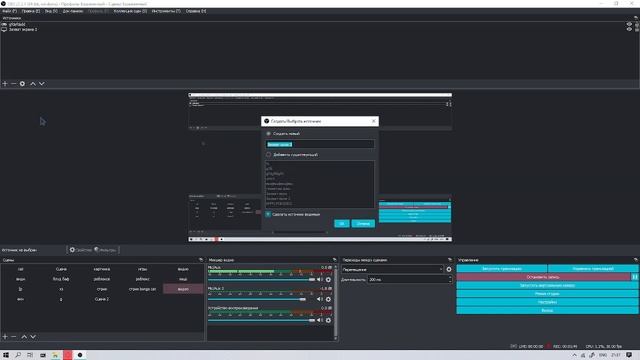Move source up in sources list
640x360 pixels.
click(x=33, y=84)
